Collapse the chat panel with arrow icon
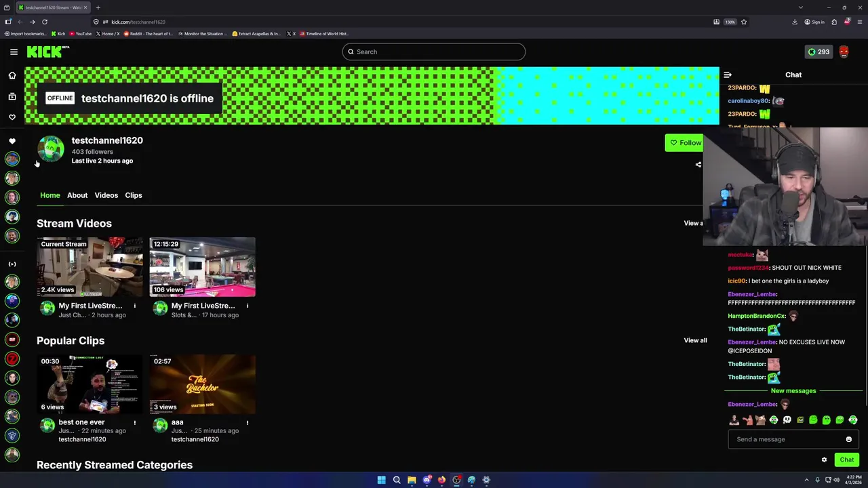868x488 pixels. [728, 75]
